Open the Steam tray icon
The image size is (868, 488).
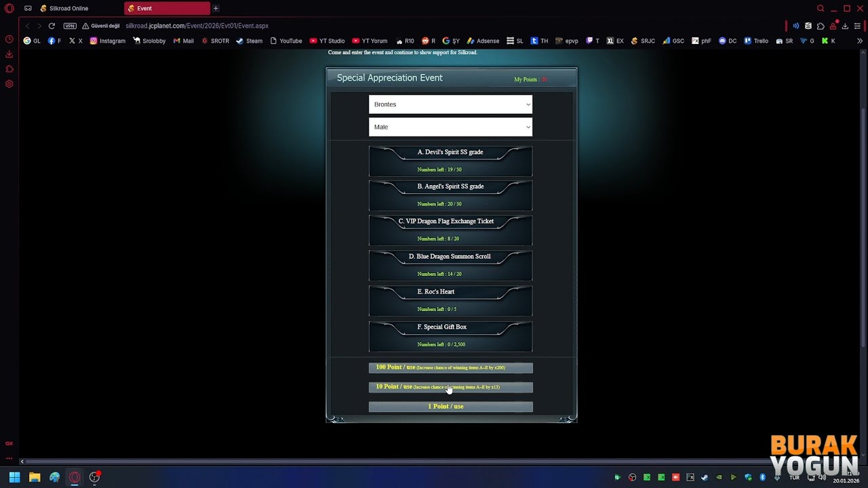pyautogui.click(x=705, y=477)
